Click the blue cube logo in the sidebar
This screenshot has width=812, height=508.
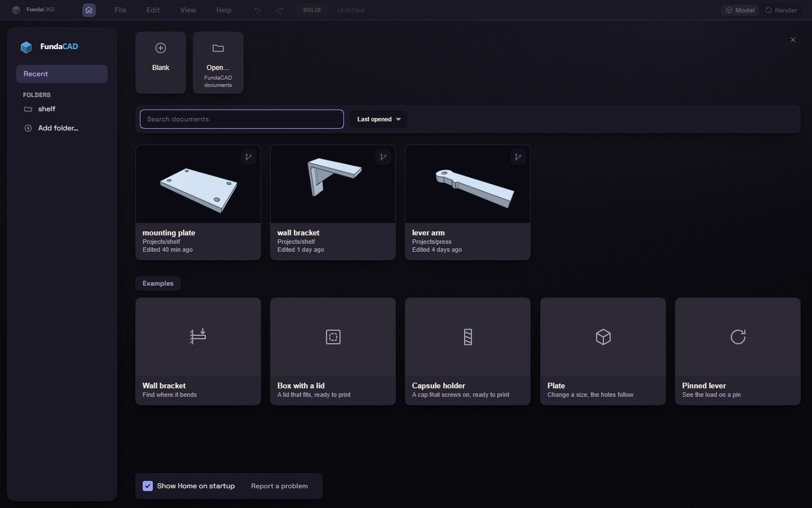point(26,47)
